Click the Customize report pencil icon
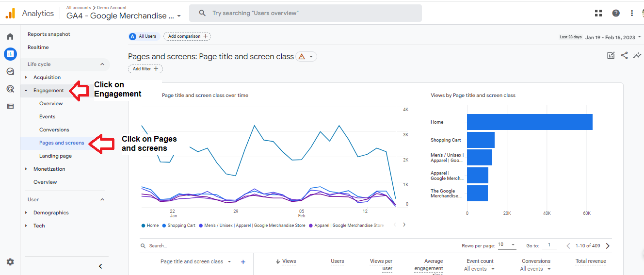644x275 pixels. [611, 56]
